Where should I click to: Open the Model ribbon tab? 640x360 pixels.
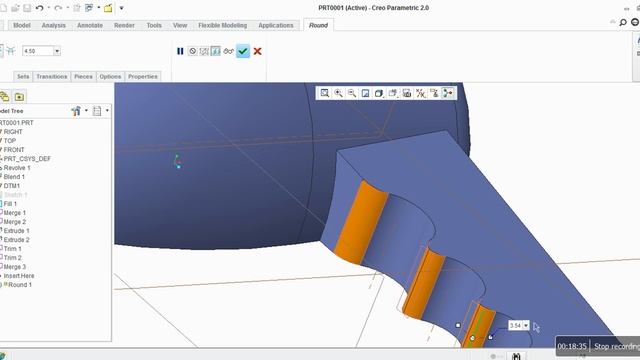[22, 25]
